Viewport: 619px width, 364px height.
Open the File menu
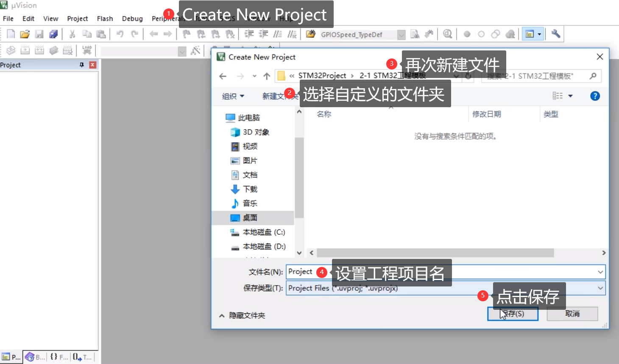8,19
